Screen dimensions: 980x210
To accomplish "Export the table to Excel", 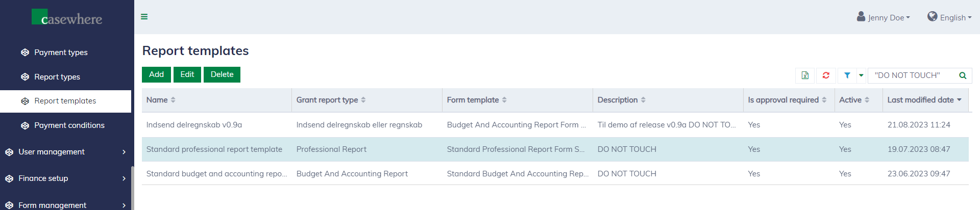I will tap(805, 75).
